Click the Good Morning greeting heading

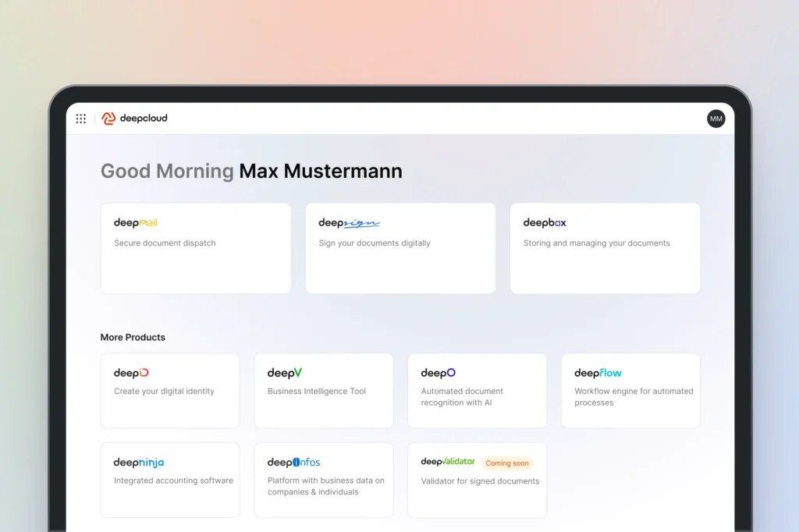click(x=251, y=171)
